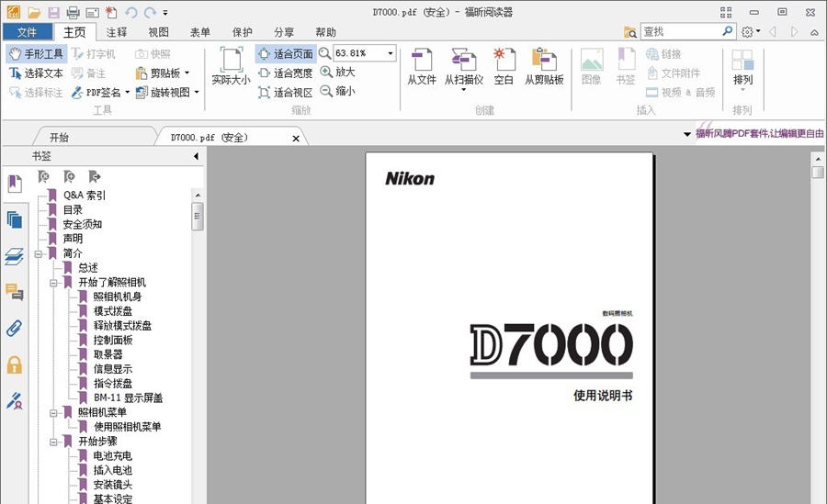Open the Pages thumbnail panel in sidebar
The height and width of the screenshot is (504, 827).
pos(15,219)
